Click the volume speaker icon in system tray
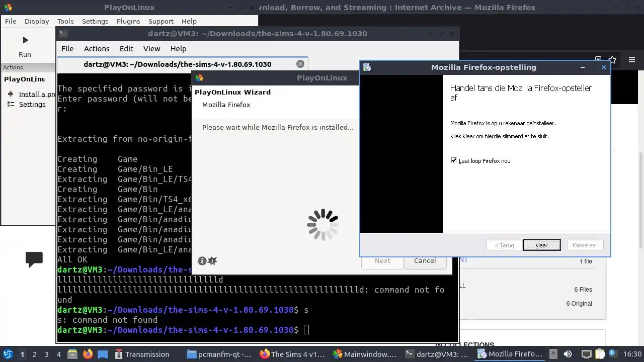Image resolution: width=644 pixels, height=362 pixels. click(x=568, y=354)
